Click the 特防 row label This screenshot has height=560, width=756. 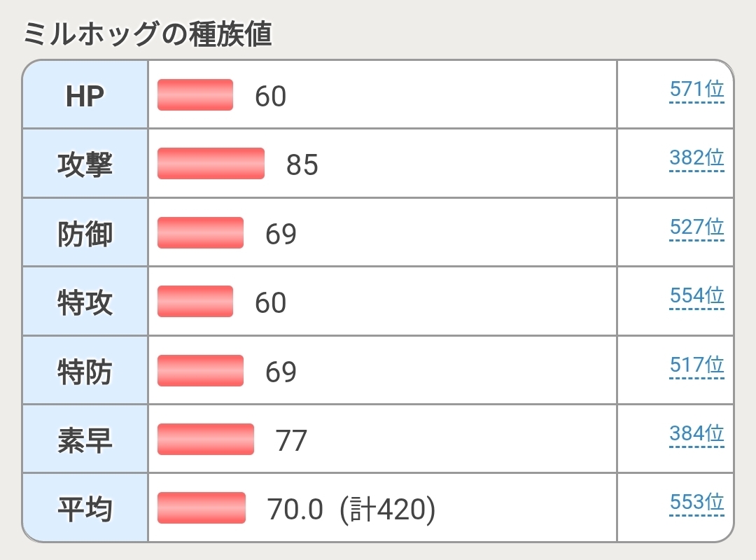coord(85,371)
